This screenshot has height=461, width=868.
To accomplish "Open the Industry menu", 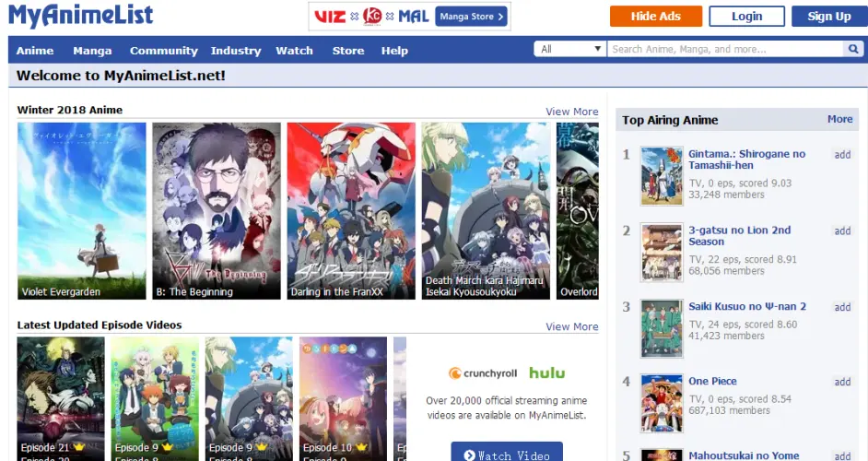I will 236,51.
